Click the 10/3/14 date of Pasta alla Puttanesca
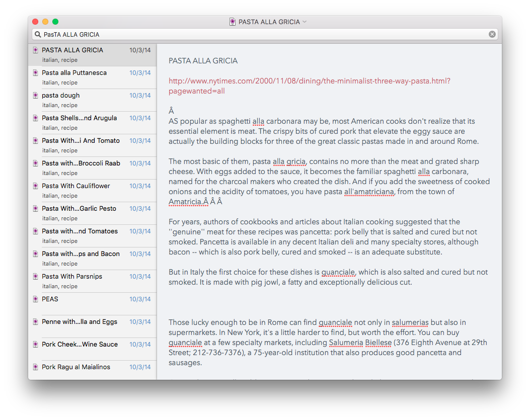This screenshot has width=530, height=420. tap(140, 72)
